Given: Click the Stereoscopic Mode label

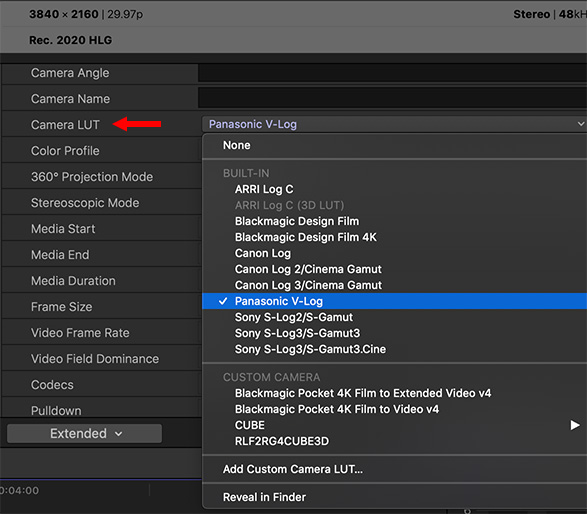Looking at the screenshot, I should pyautogui.click(x=85, y=203).
